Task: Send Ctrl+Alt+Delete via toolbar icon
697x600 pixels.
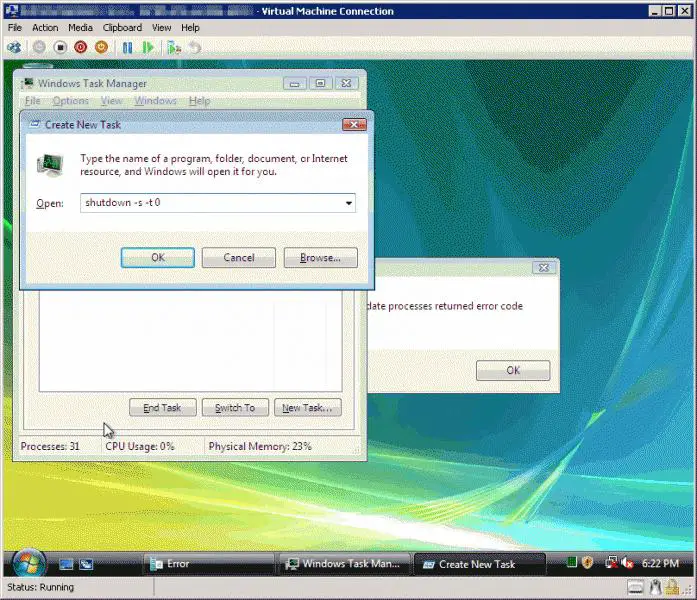Action: pos(14,48)
